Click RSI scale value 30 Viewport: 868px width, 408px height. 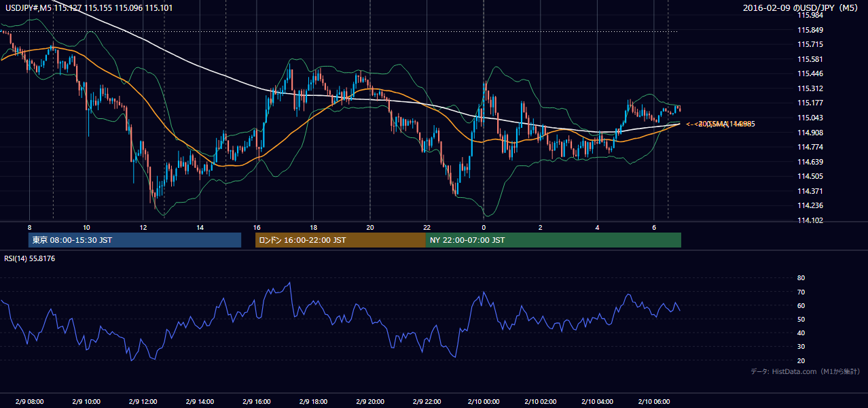point(801,347)
